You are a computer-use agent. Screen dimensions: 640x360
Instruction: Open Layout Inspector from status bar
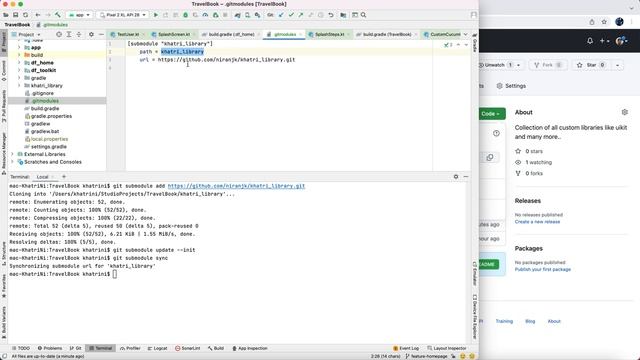(446, 348)
